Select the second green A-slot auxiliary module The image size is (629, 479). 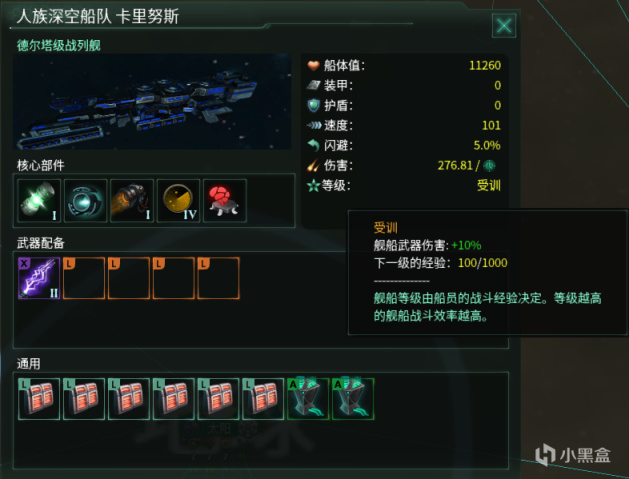pos(353,399)
